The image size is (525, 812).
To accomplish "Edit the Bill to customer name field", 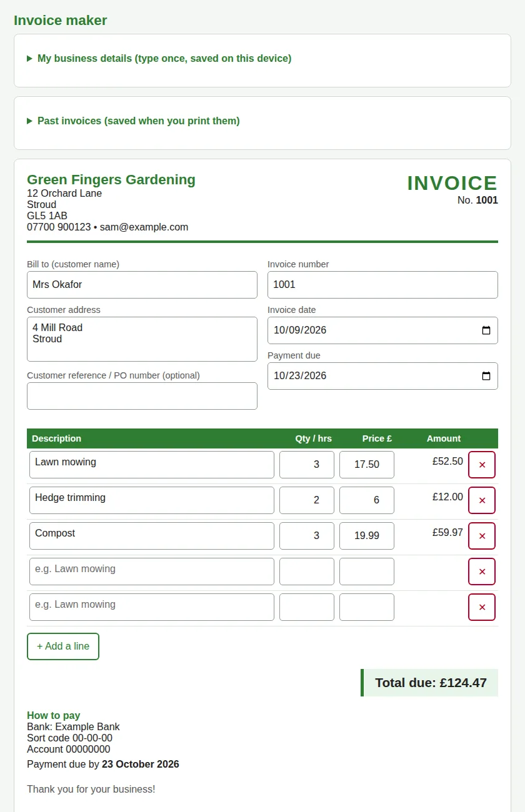I will click(142, 285).
